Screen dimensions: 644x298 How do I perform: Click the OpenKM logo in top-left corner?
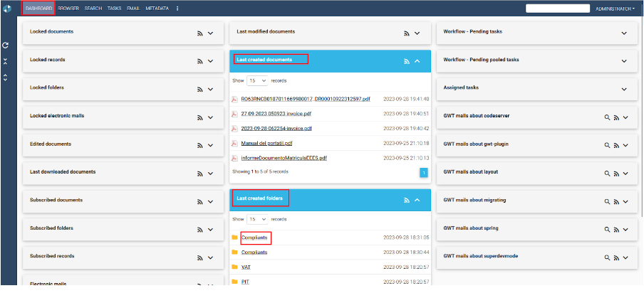6,9
